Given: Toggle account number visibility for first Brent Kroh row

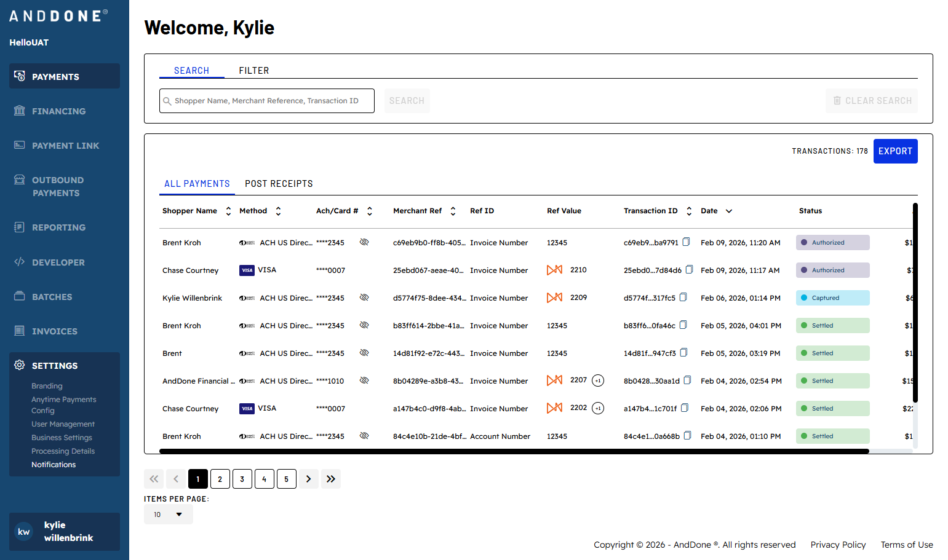Looking at the screenshot, I should click(364, 242).
